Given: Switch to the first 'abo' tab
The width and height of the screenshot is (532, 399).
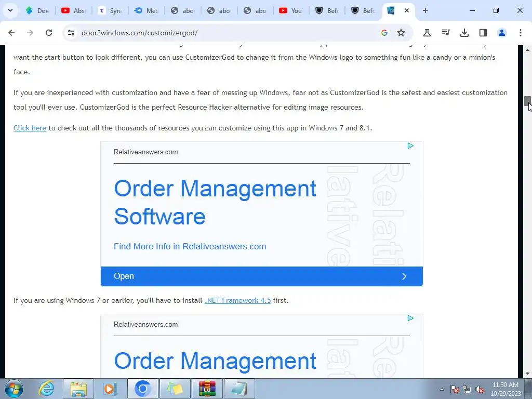Looking at the screenshot, I should point(183,10).
